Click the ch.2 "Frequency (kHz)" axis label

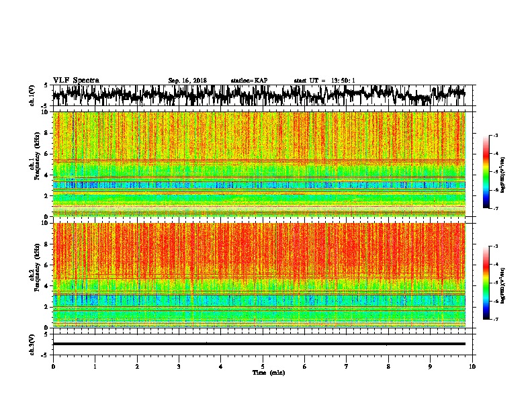click(x=37, y=267)
